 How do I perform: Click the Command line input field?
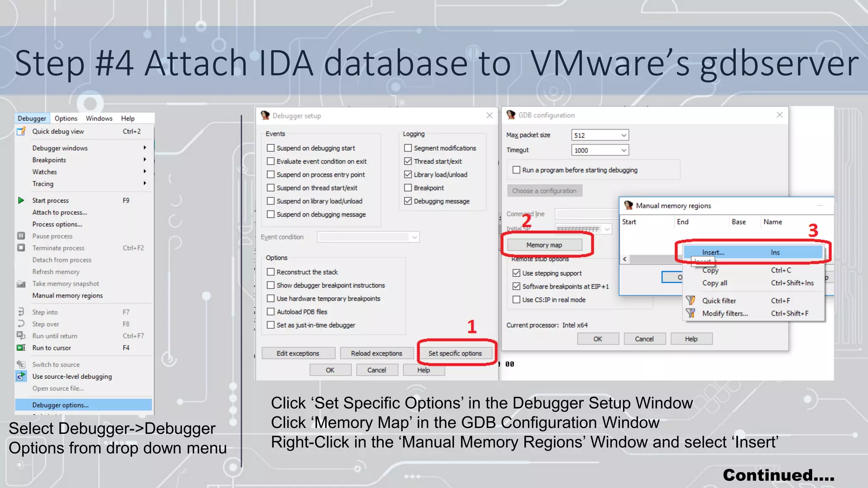coord(587,213)
